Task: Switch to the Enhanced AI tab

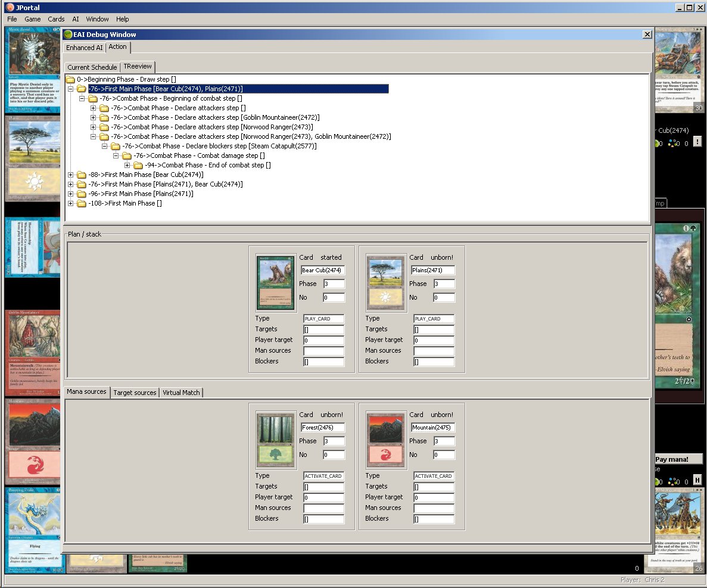Action: click(x=85, y=47)
